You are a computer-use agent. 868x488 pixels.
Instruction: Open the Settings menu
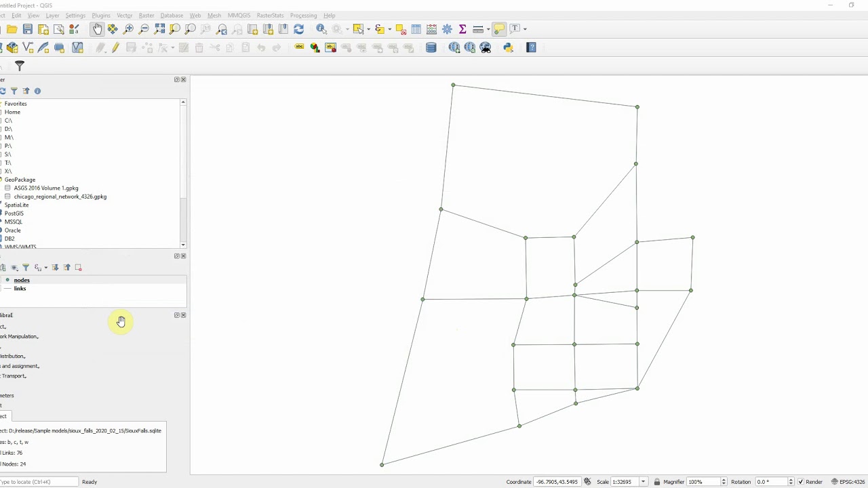click(75, 16)
